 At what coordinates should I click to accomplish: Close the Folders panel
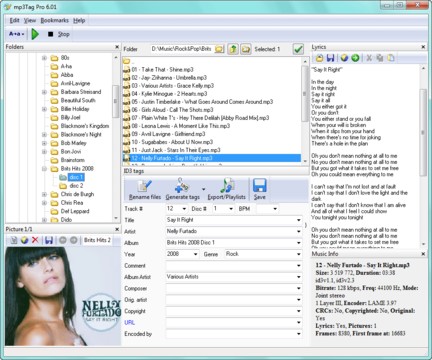tap(117, 47)
